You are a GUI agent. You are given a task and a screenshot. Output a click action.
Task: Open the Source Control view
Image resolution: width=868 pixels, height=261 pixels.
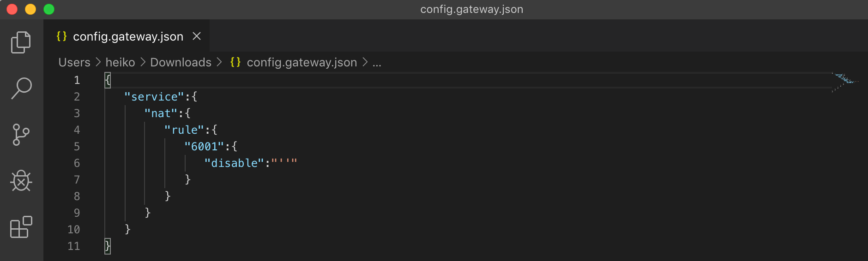coord(21,135)
